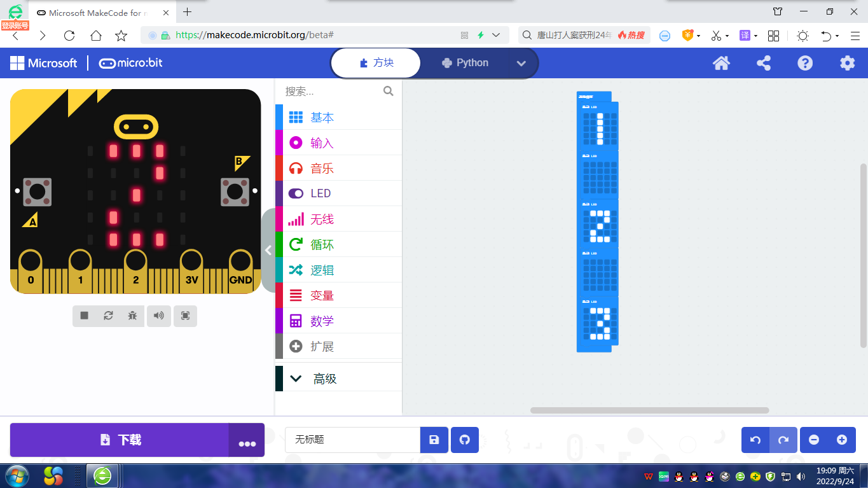Redo the editor action
This screenshot has width=868, height=488.
click(783, 440)
